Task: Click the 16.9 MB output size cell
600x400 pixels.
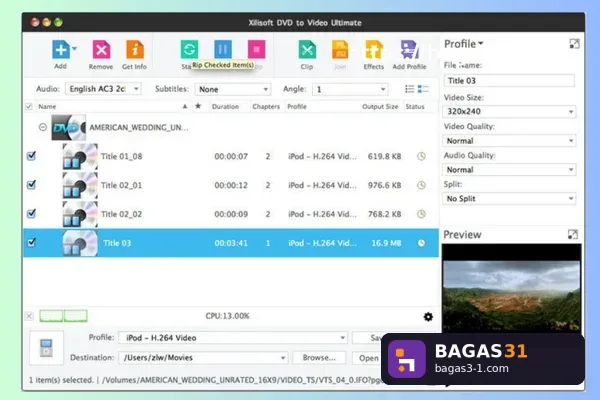Action: tap(386, 243)
